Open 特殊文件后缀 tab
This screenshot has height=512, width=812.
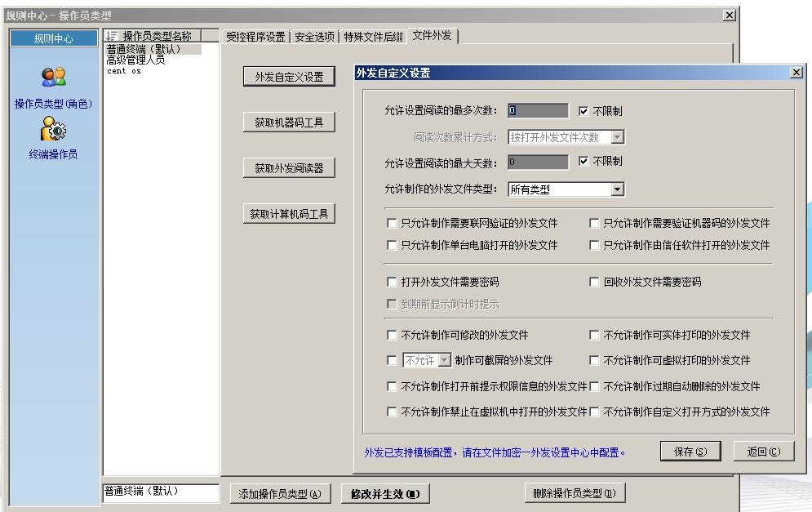coord(373,37)
